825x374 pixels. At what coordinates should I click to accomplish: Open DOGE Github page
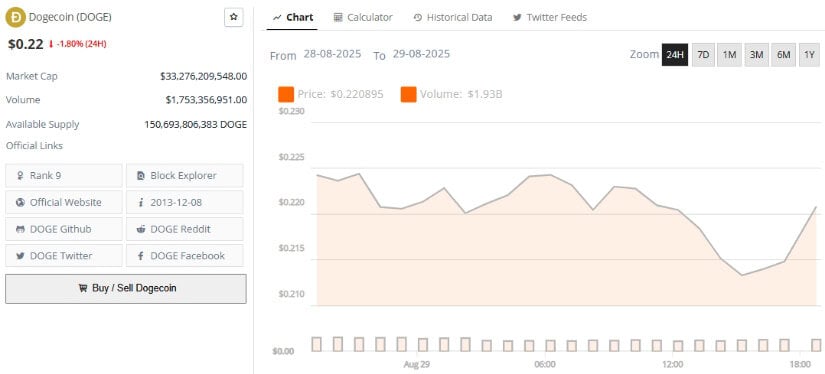tap(64, 229)
